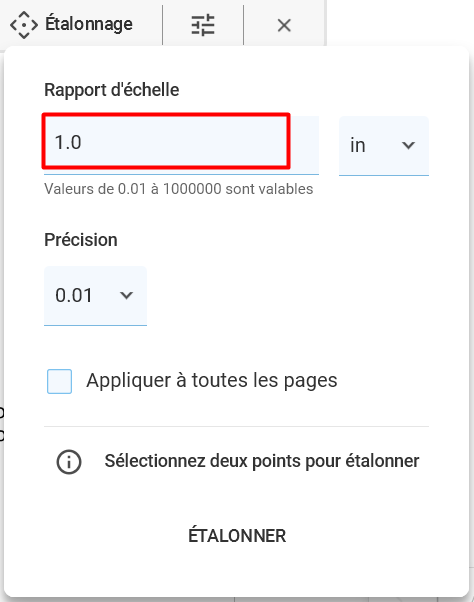
Task: Click the 1.0 value in scale field
Action: [x=68, y=142]
